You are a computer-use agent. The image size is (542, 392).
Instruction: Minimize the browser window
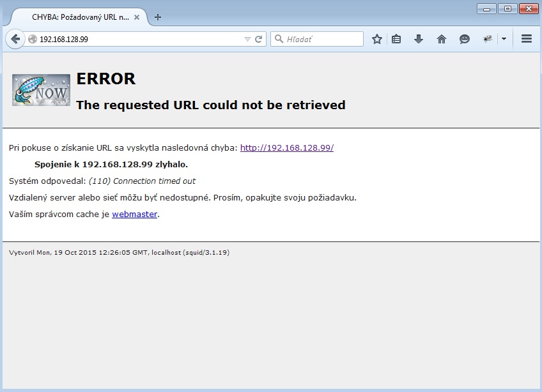coord(486,9)
